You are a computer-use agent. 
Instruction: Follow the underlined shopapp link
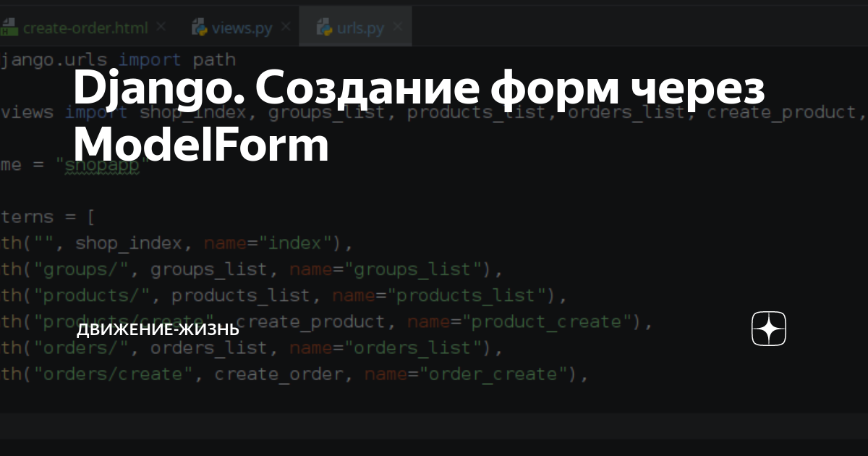(x=101, y=165)
